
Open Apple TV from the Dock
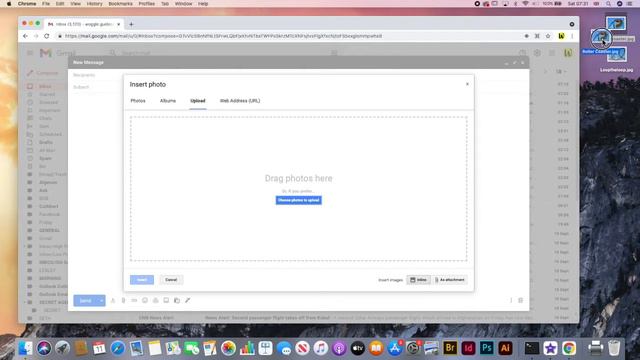358,348
